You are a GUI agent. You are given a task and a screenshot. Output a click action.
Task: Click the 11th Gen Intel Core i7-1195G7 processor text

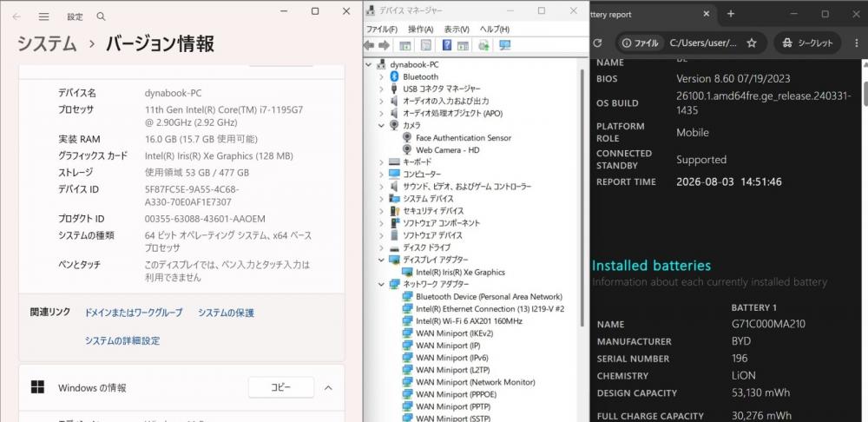coord(224,115)
